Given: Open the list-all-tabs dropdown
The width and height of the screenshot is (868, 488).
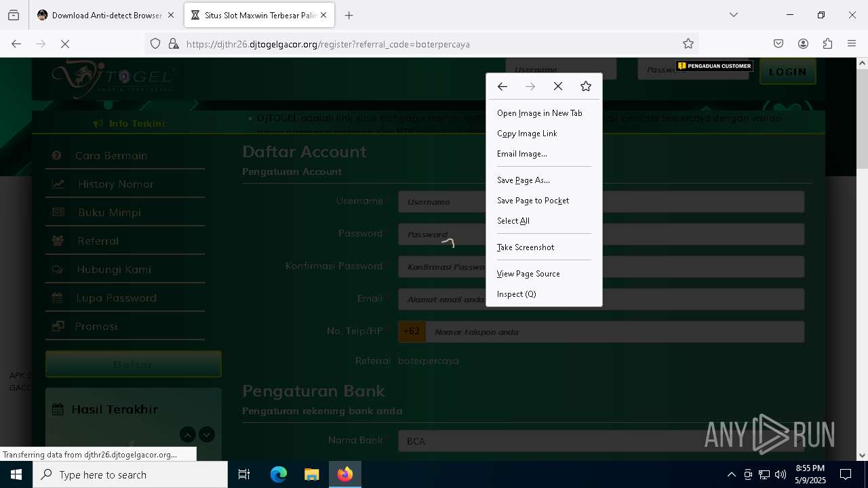Looking at the screenshot, I should click(734, 15).
